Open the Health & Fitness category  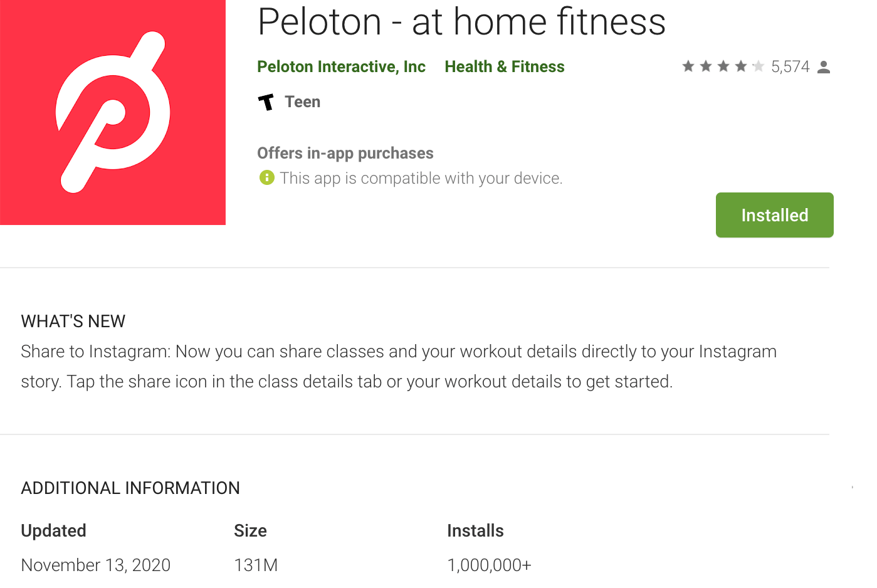click(x=505, y=67)
